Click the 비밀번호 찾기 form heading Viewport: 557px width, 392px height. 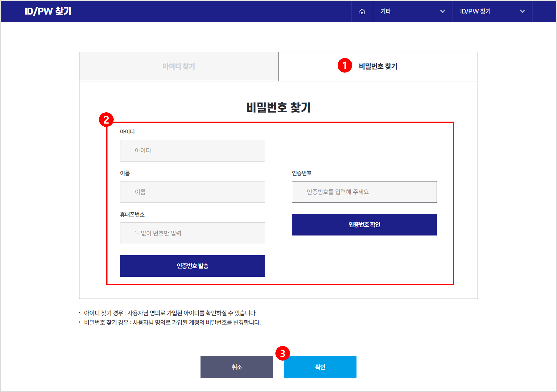(x=278, y=108)
